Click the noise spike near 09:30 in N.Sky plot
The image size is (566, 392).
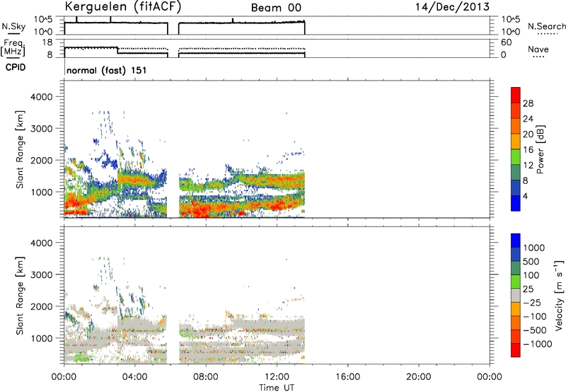pos(233,21)
